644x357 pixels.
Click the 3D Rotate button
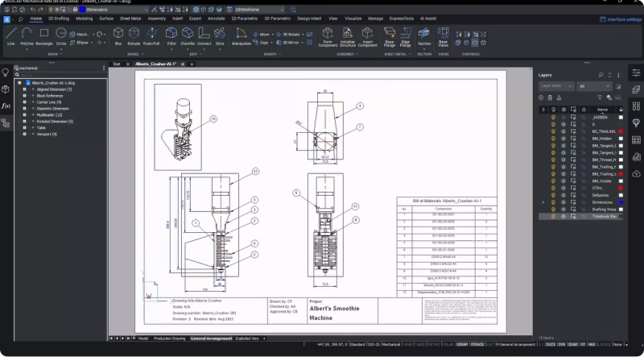pyautogui.click(x=288, y=35)
